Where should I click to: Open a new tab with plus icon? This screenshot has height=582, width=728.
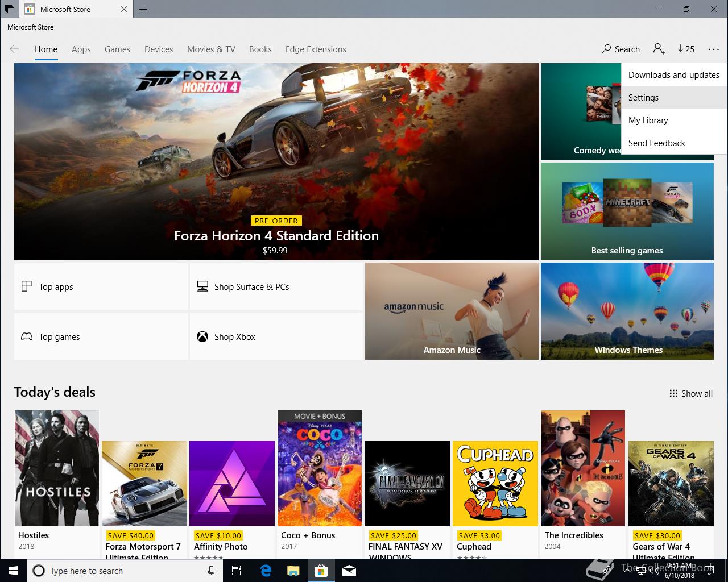tap(143, 9)
